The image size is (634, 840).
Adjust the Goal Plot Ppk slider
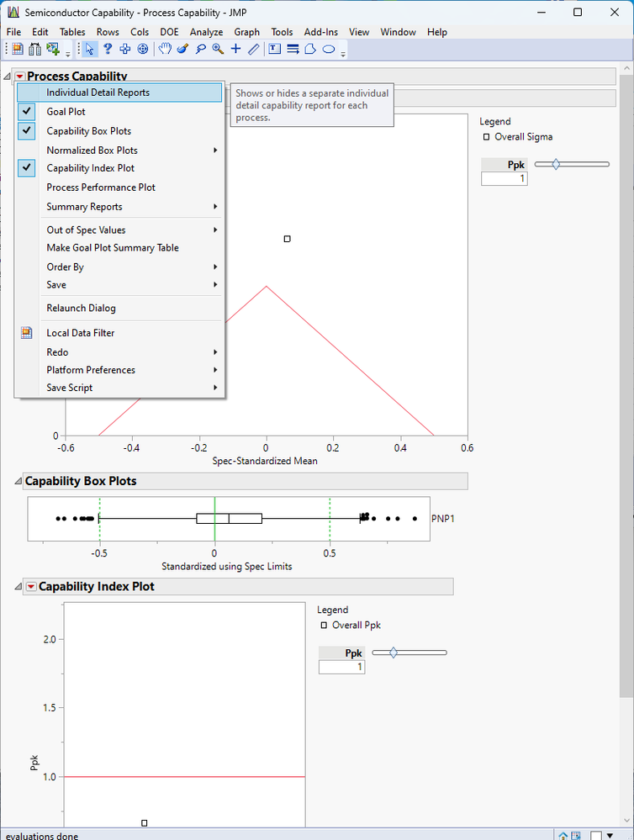click(556, 165)
